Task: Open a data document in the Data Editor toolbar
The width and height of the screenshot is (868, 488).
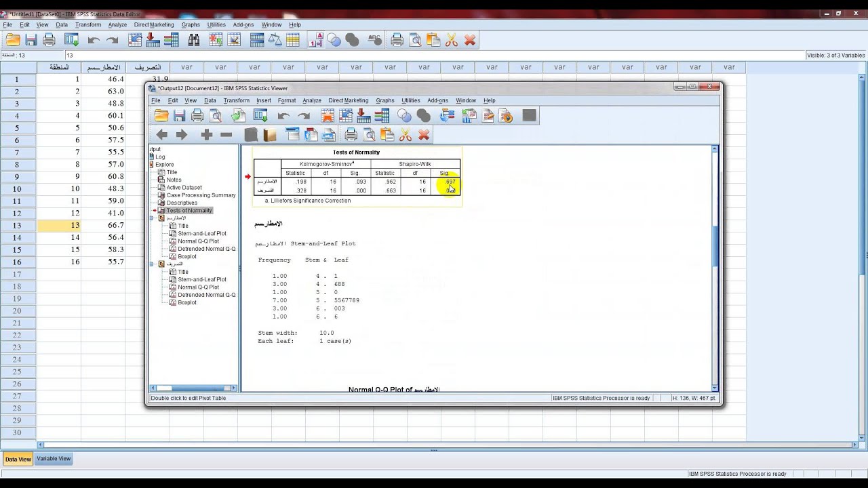Action: tap(13, 40)
